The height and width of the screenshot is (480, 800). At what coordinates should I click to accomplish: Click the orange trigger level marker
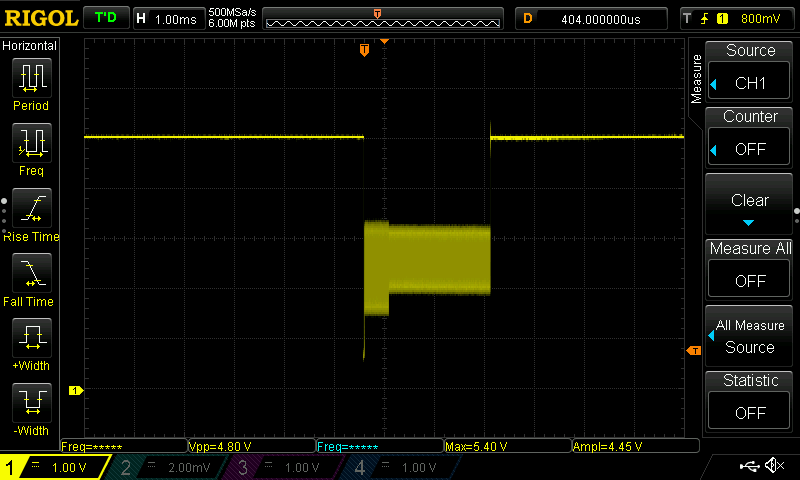pos(694,350)
